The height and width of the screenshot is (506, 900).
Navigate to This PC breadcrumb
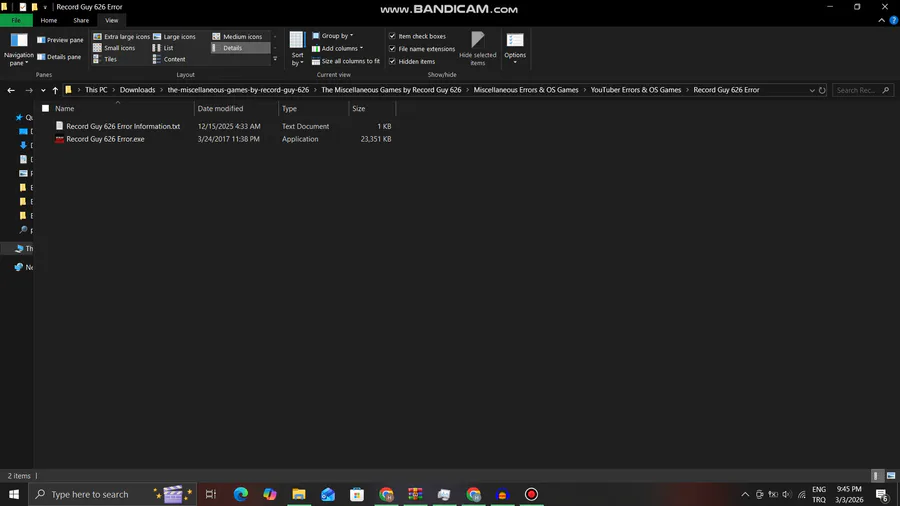[96, 90]
